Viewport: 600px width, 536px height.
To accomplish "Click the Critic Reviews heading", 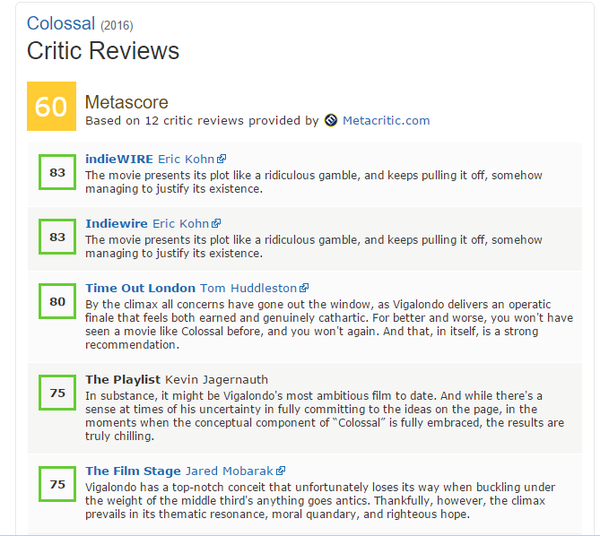I will click(x=103, y=51).
